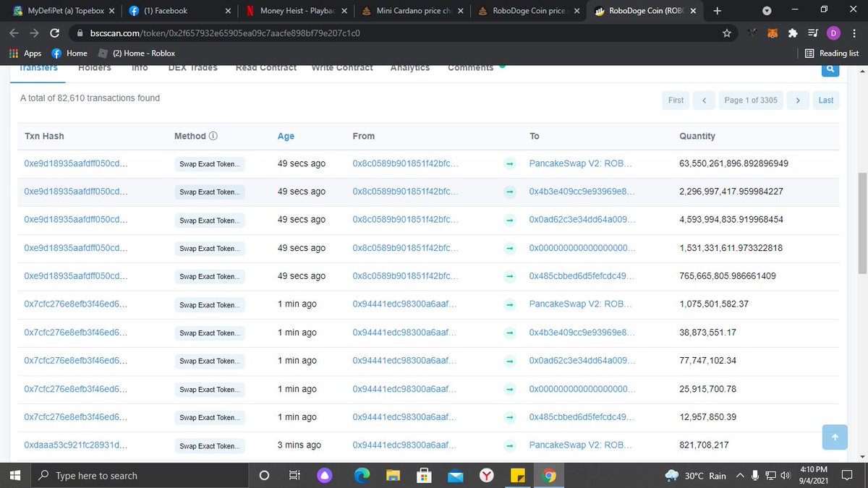Open the Chrome extensions puzzle menu

[793, 33]
